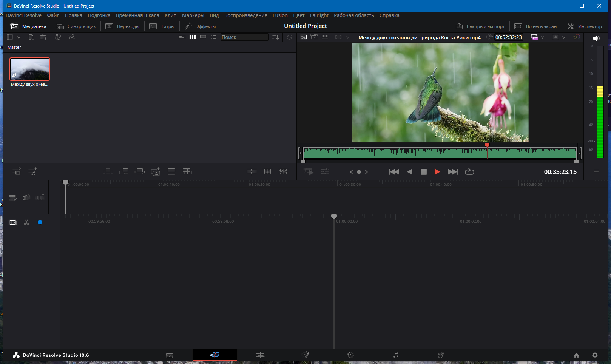Viewport: 611px width, 364px height.
Task: Click the Deliver rocket page icon
Action: [441, 355]
